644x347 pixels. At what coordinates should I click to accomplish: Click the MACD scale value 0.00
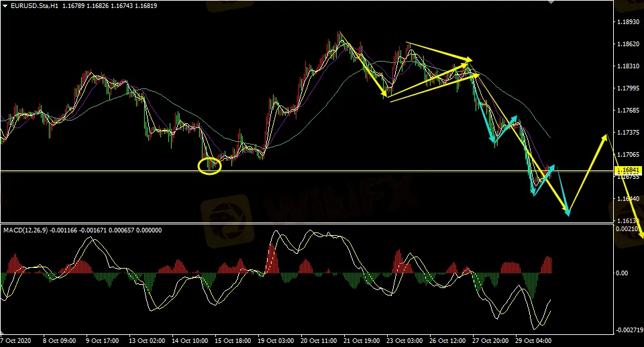pyautogui.click(x=622, y=273)
